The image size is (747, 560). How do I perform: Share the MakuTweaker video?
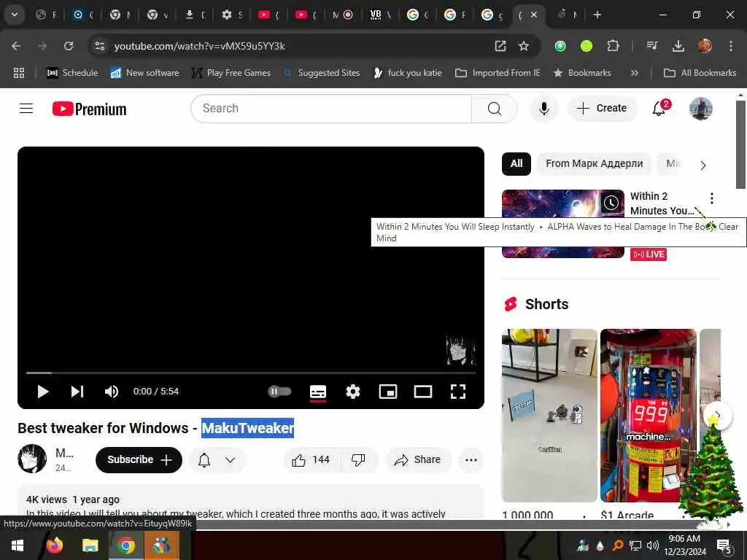(418, 459)
